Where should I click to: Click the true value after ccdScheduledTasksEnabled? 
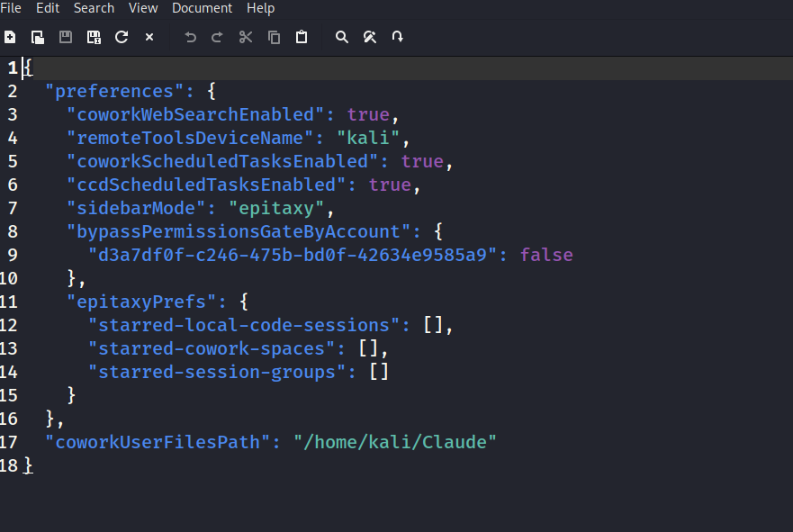click(390, 185)
